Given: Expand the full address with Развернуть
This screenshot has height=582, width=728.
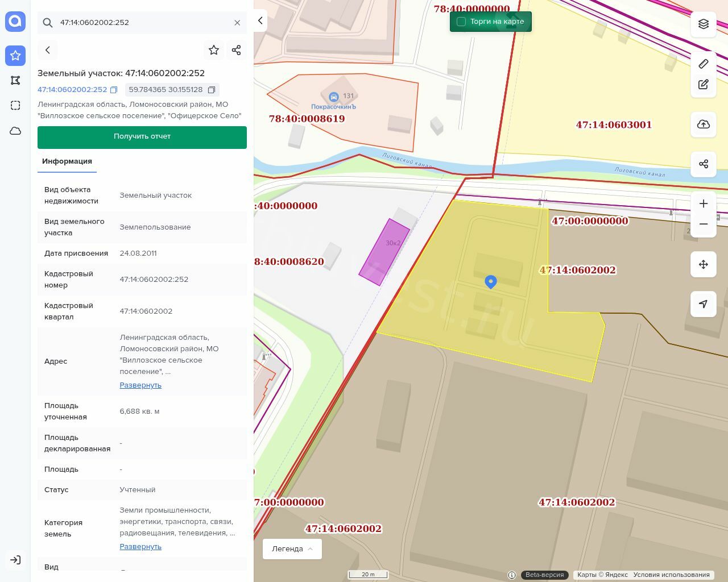Looking at the screenshot, I should coord(140,385).
